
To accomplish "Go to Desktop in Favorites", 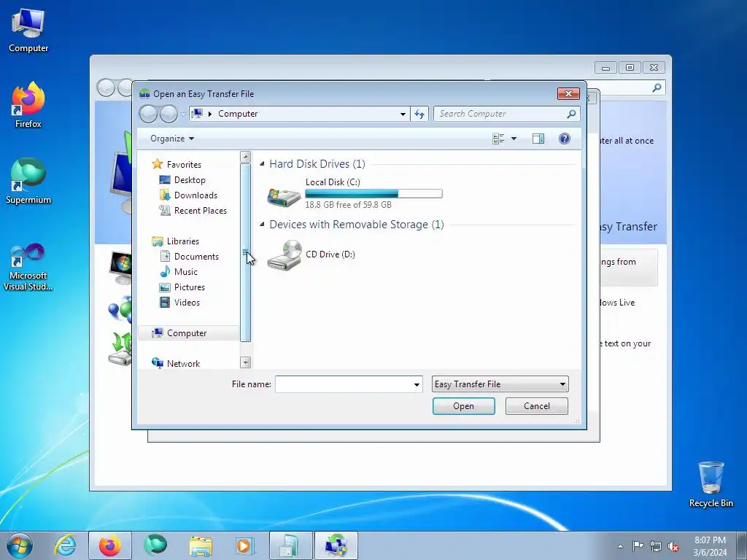I will 190,180.
